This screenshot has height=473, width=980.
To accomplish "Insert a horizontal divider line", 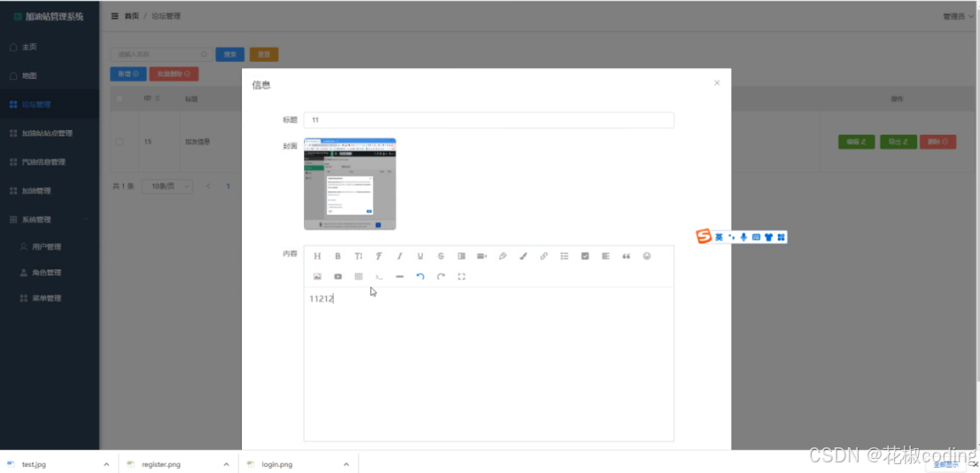I will (400, 276).
